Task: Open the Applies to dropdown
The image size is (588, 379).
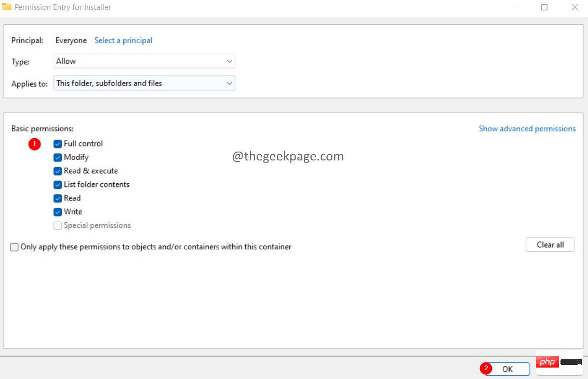Action: click(x=144, y=83)
